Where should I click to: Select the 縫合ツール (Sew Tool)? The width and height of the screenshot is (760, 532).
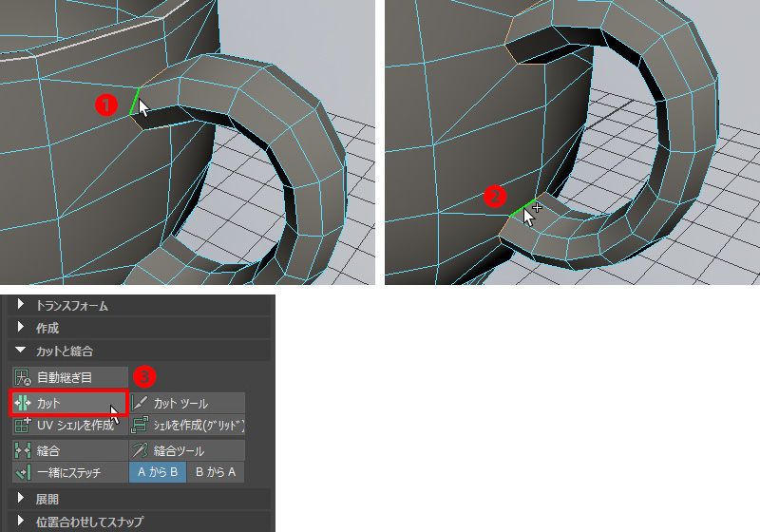[x=187, y=451]
